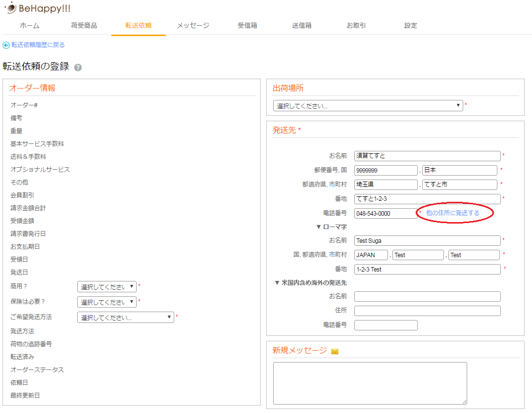Open the 保険は必要? dropdown
This screenshot has width=532, height=413.
pos(106,302)
